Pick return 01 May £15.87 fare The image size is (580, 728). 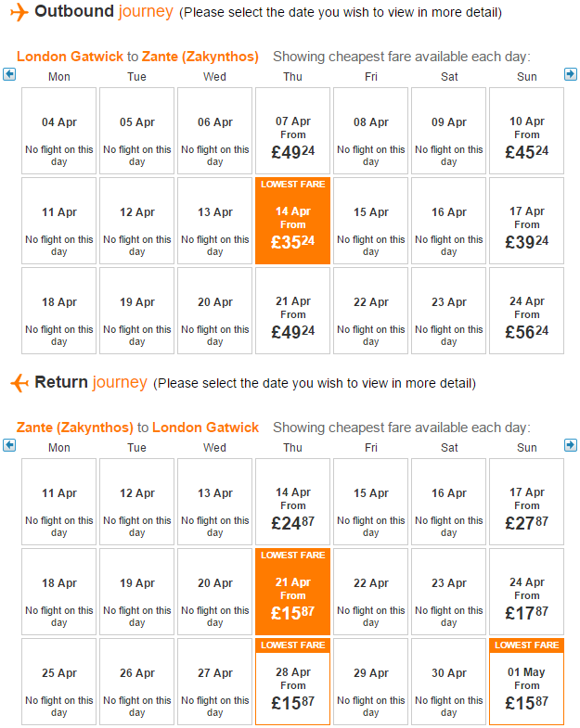(526, 682)
